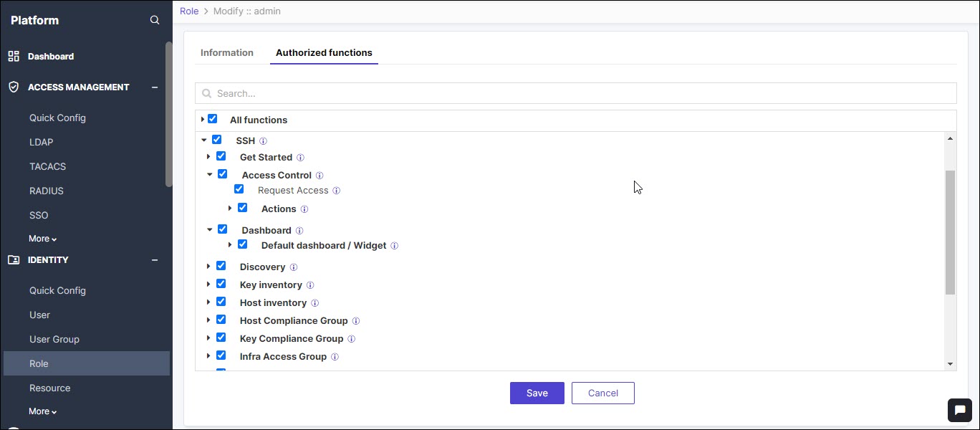Click info icon beside tree Dashboard item
Image resolution: width=980 pixels, height=430 pixels.
coord(299,231)
